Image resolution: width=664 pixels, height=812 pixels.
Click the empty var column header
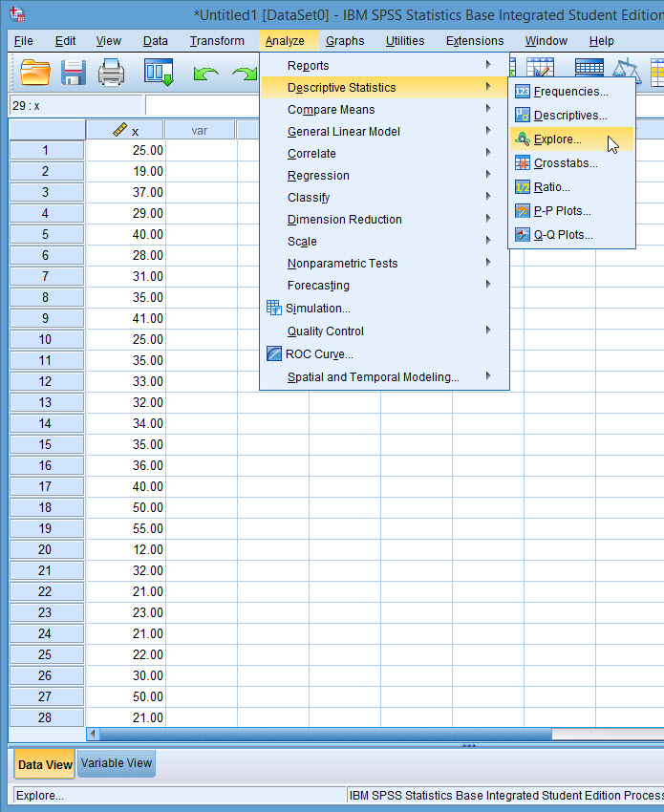[x=200, y=130]
